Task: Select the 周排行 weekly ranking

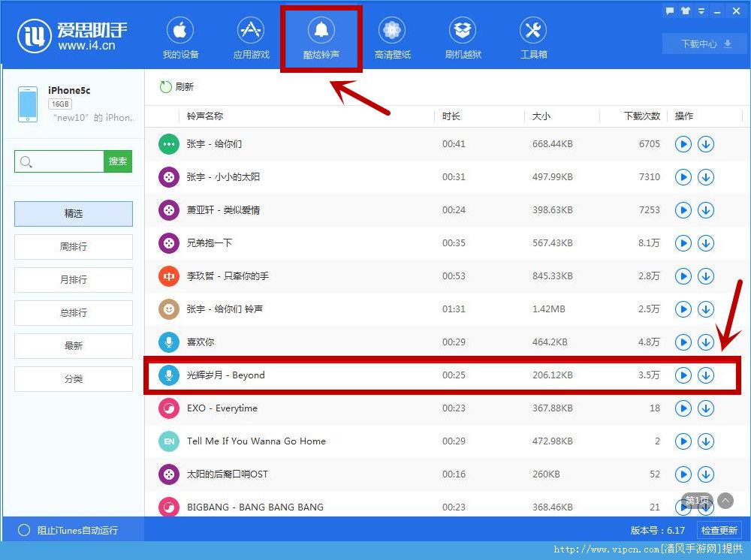Action: click(x=74, y=246)
